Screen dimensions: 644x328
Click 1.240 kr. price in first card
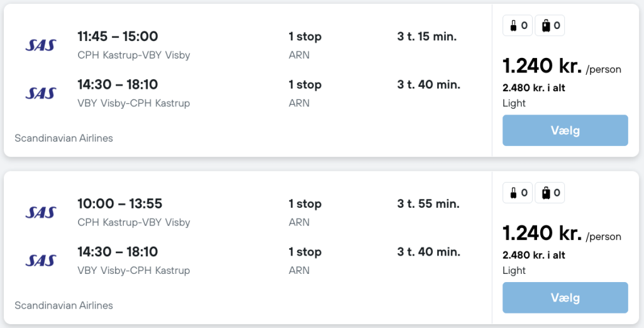[x=541, y=66]
